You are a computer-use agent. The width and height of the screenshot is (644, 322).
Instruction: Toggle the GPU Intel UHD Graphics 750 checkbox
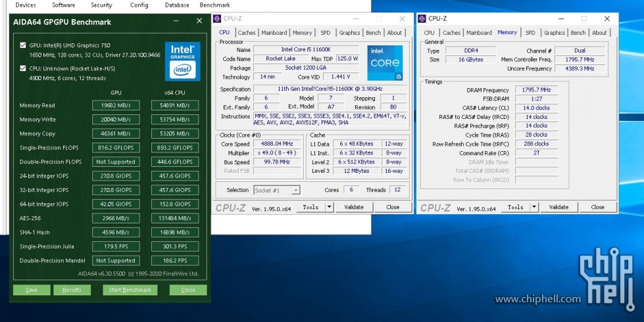[23, 45]
